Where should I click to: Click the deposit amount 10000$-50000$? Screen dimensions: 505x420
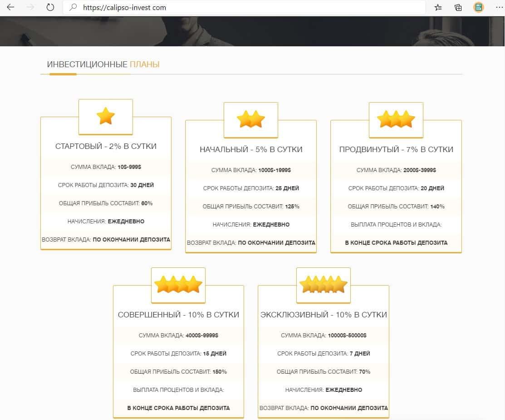[347, 336]
